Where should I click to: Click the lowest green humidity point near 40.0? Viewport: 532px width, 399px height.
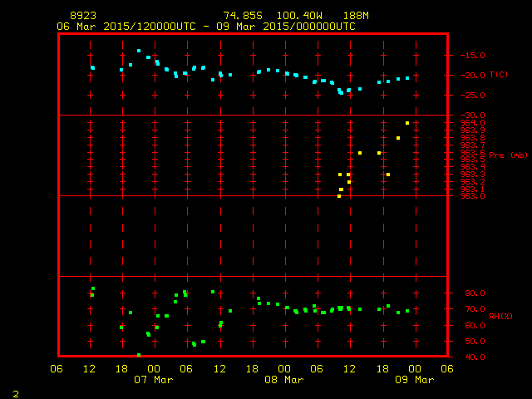pyautogui.click(x=139, y=355)
